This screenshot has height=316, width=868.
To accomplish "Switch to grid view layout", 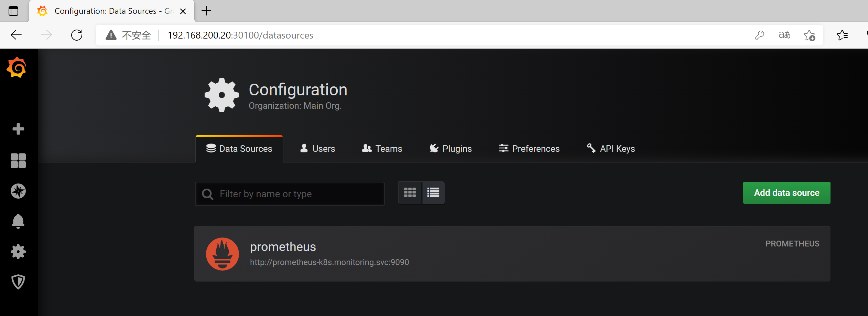I will click(410, 193).
